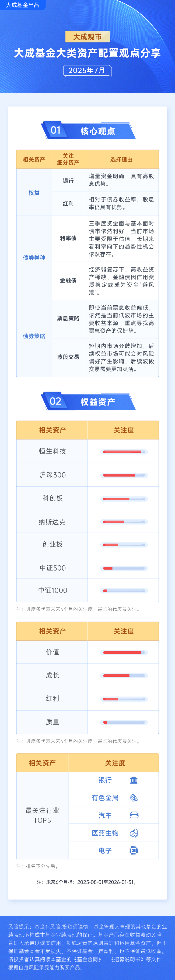Select the 票息策略 cell in the table
This screenshot has height=980, width=175.
pyautogui.click(x=68, y=319)
